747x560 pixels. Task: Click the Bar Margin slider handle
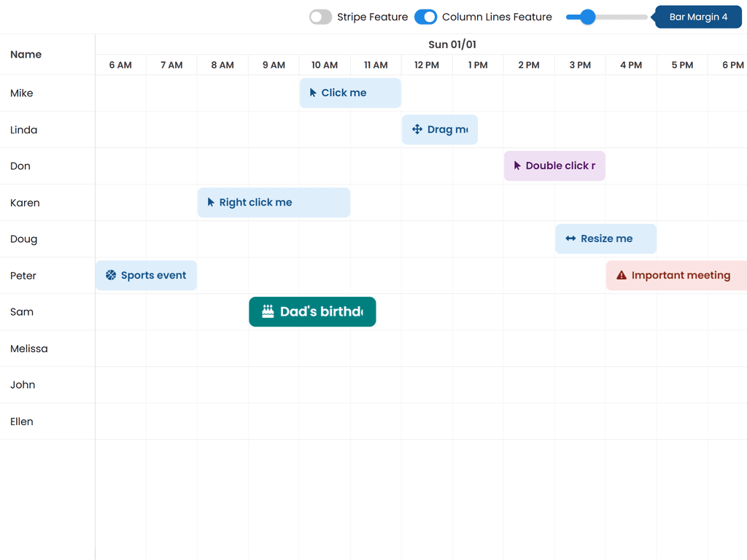[587, 17]
